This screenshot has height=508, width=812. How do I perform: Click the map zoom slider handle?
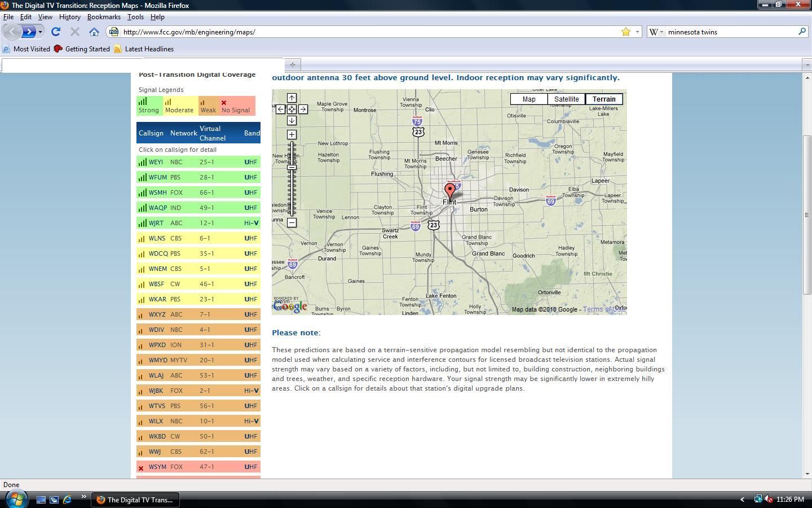click(x=292, y=168)
